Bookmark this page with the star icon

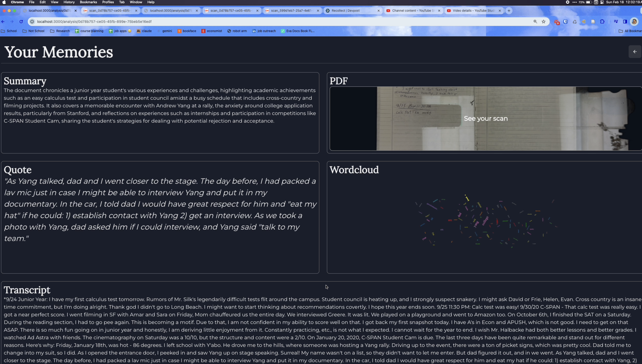click(x=544, y=22)
